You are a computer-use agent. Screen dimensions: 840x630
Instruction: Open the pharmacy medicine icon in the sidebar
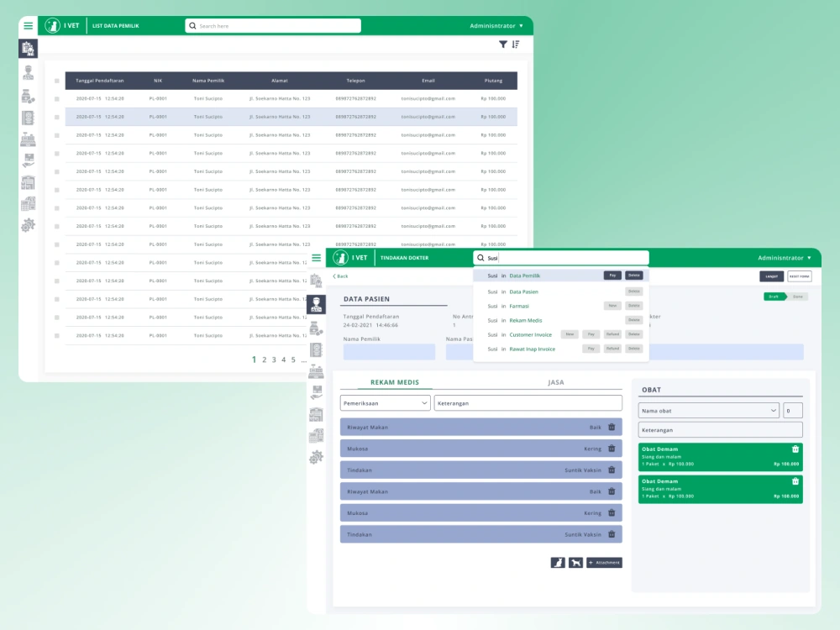(29, 97)
